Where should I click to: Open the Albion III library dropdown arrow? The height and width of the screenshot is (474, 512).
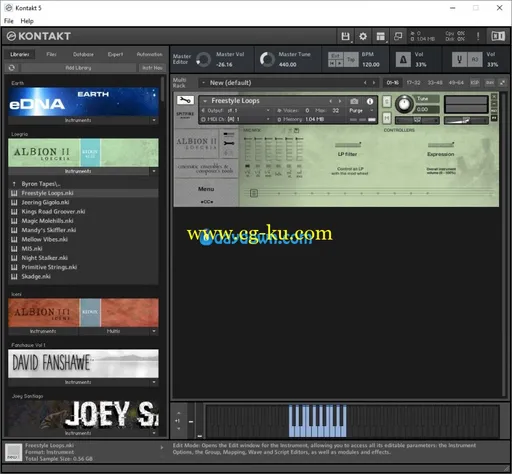click(154, 331)
